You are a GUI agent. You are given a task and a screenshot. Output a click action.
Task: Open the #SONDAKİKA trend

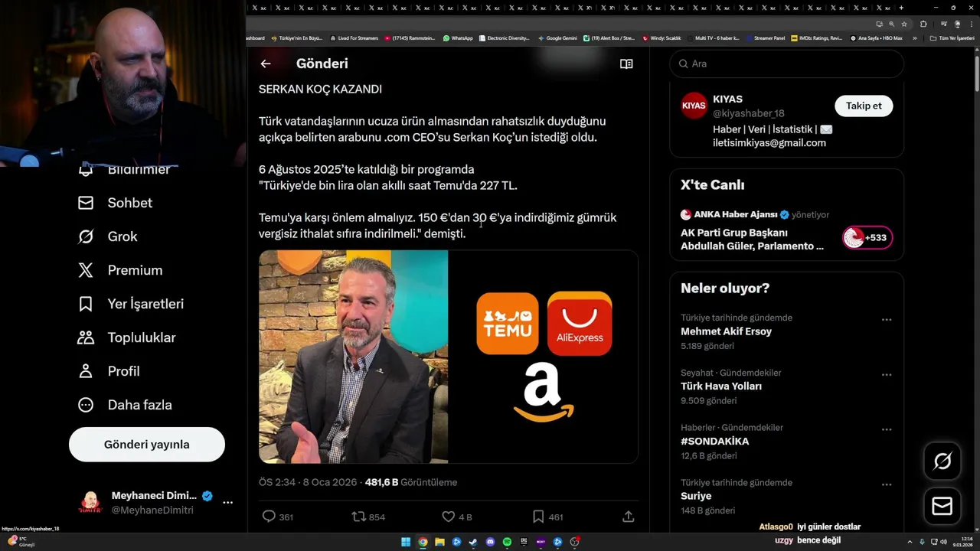click(x=715, y=442)
